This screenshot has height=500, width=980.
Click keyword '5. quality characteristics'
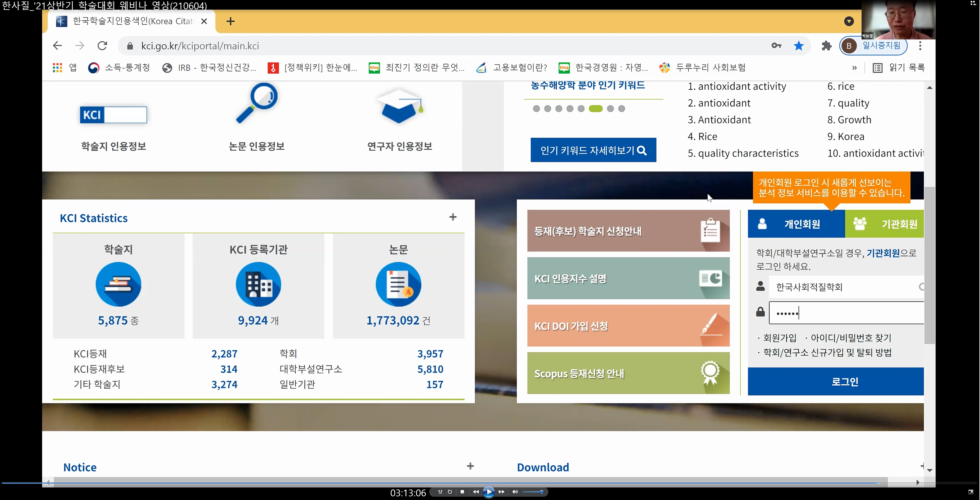743,153
